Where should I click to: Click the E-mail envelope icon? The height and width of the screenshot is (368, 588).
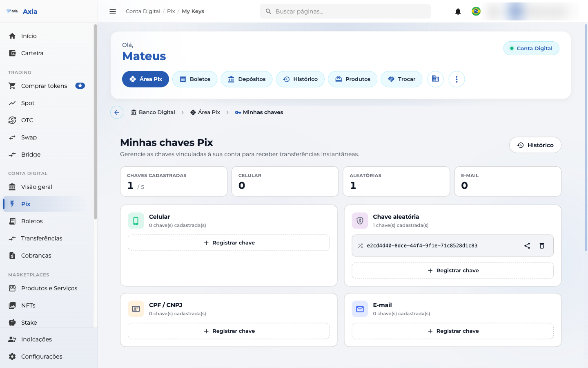[360, 309]
